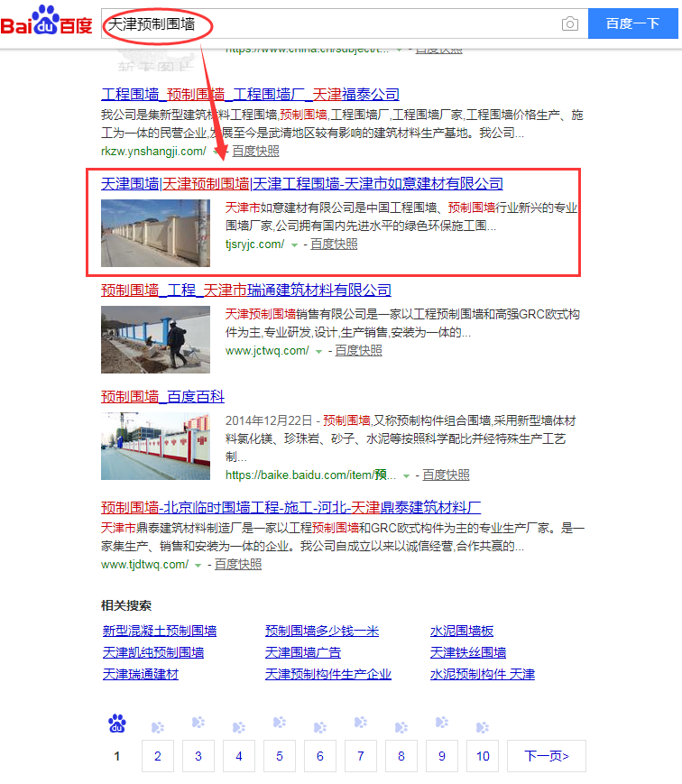Open 百度快照 for www.jctwq.com
The image size is (682, 784).
pyautogui.click(x=358, y=351)
